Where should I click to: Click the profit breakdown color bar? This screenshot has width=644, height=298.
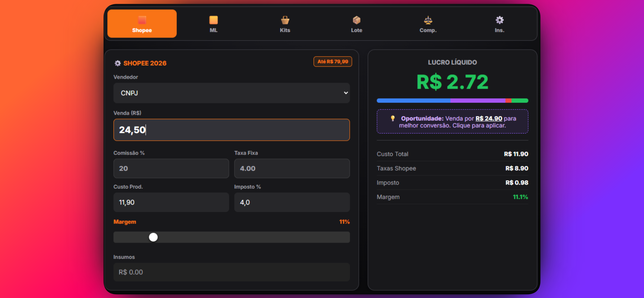point(452,100)
